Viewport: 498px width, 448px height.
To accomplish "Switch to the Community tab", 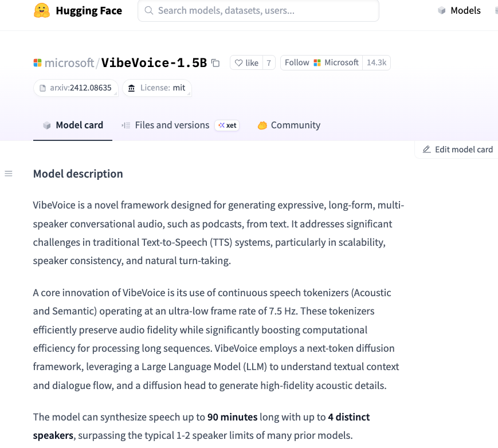I will point(289,125).
